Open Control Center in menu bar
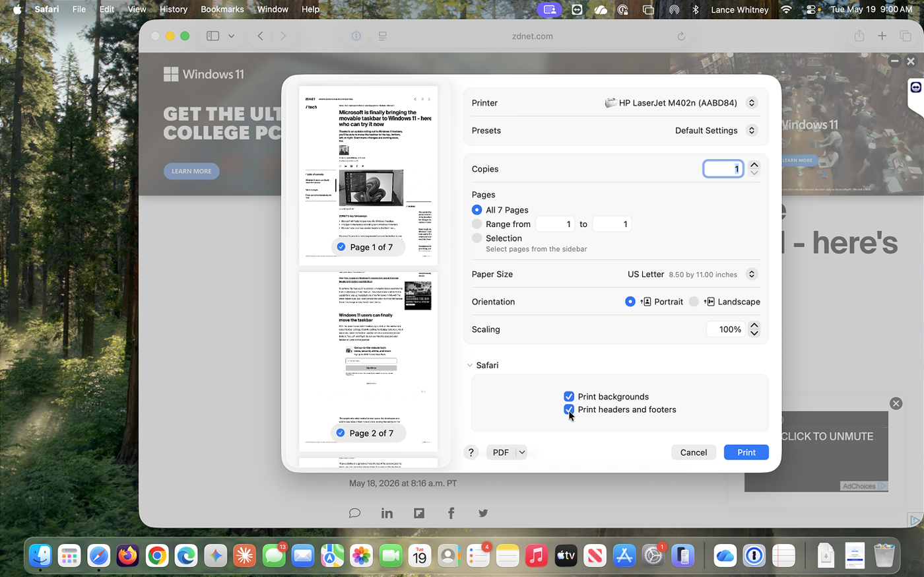 pos(812,9)
